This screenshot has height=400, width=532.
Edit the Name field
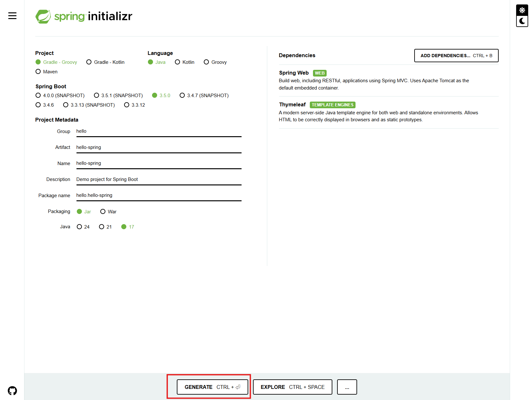(159, 163)
